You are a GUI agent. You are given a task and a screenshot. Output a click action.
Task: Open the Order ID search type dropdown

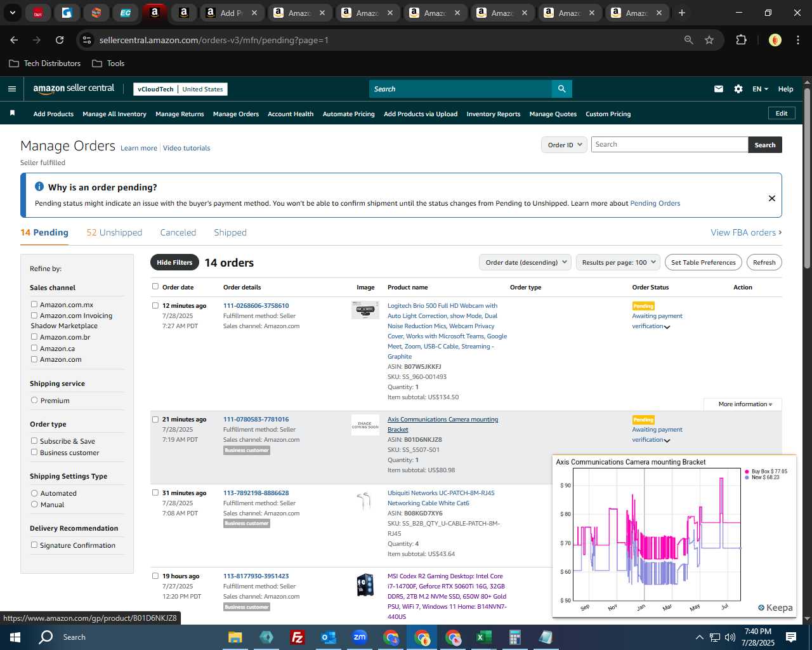[563, 145]
